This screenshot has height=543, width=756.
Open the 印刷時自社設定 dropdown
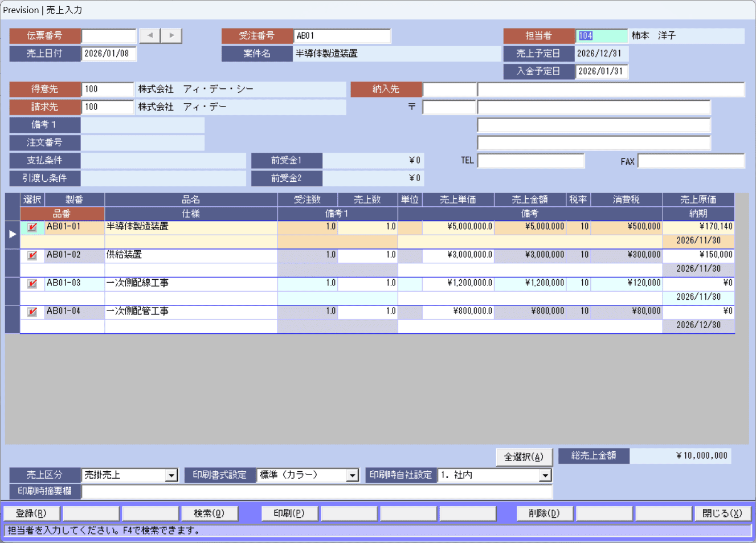[x=545, y=475]
